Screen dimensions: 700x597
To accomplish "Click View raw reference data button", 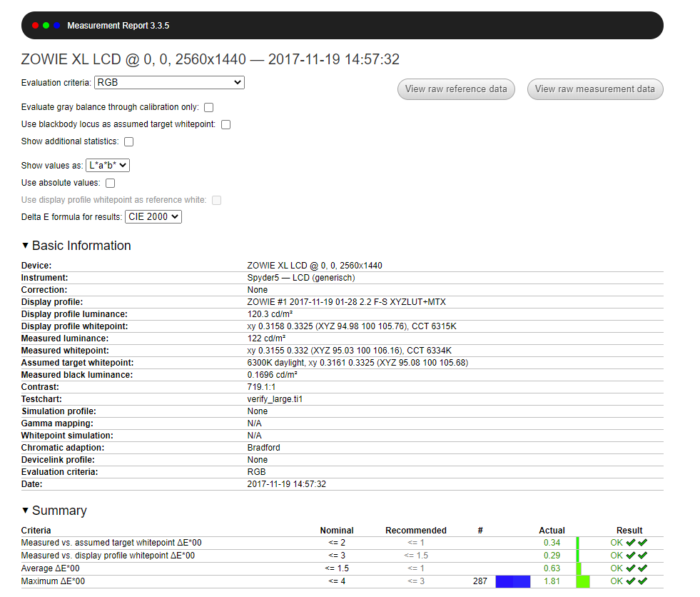I will pos(456,89).
